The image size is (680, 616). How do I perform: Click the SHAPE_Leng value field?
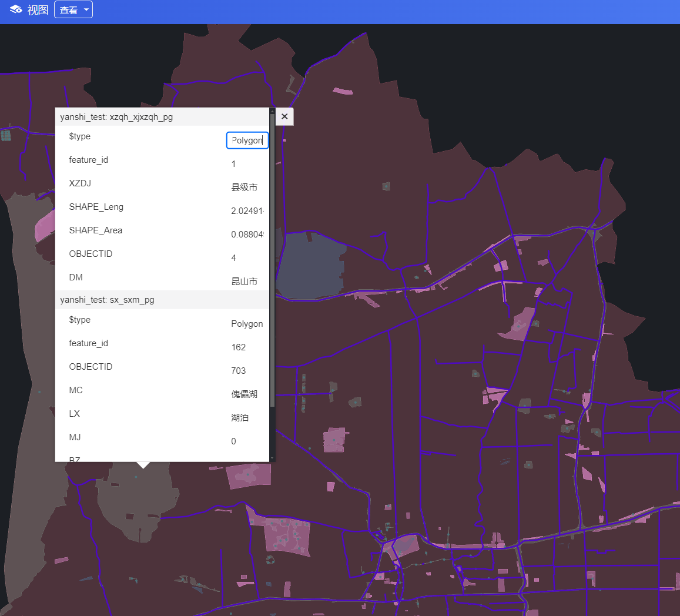pyautogui.click(x=247, y=211)
